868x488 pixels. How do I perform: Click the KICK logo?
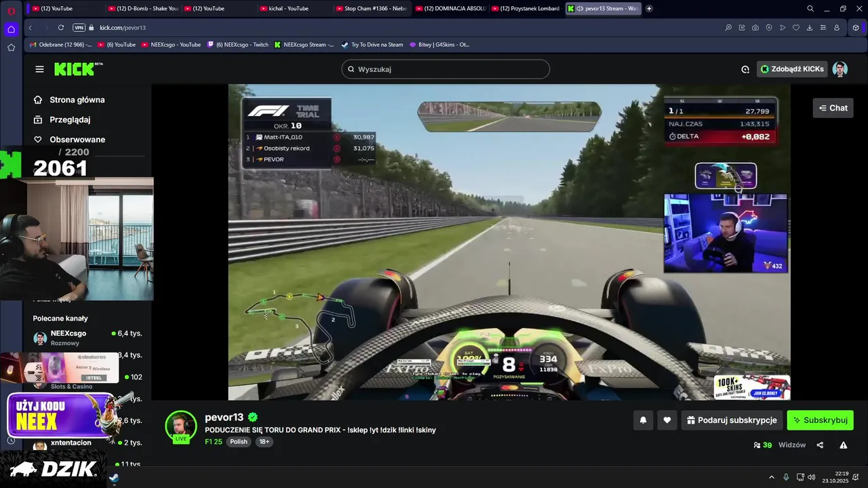pyautogui.click(x=78, y=68)
